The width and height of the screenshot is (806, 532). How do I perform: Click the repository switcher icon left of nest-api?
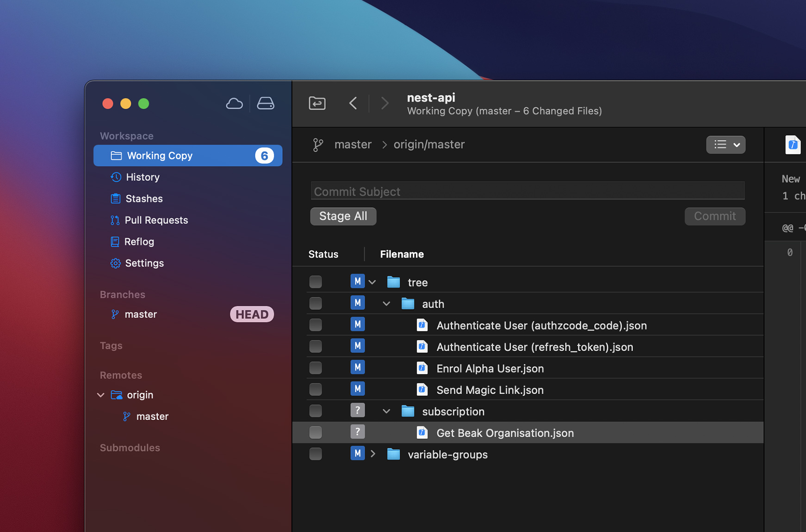click(x=317, y=103)
